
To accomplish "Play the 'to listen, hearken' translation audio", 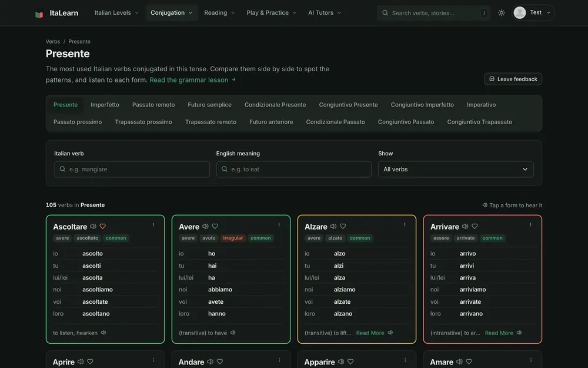I will tap(103, 333).
